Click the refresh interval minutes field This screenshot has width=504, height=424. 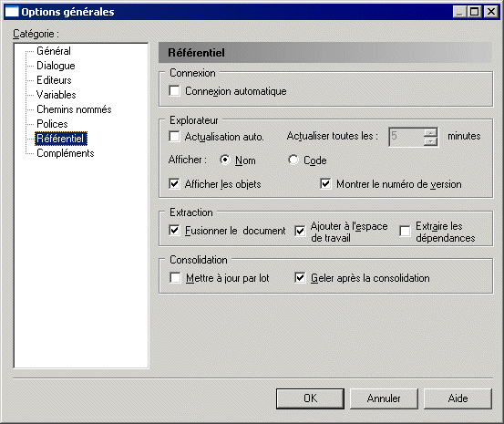tap(406, 137)
